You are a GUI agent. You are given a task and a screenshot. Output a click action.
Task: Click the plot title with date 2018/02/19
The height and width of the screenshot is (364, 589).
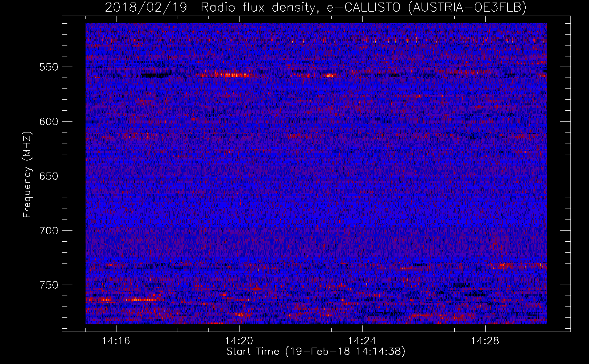tap(316, 7)
